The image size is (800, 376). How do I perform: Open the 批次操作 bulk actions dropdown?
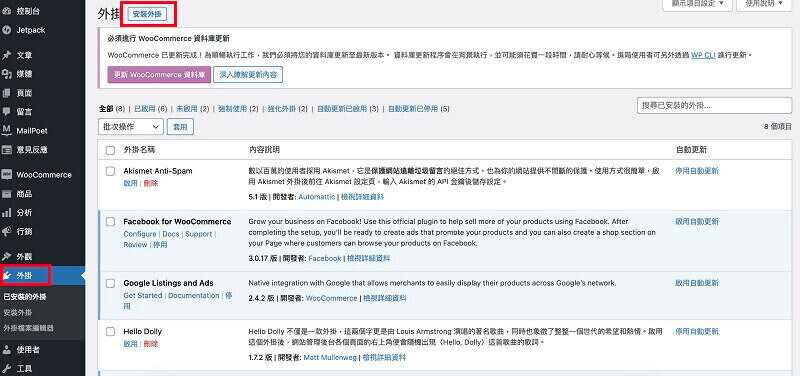click(x=131, y=127)
